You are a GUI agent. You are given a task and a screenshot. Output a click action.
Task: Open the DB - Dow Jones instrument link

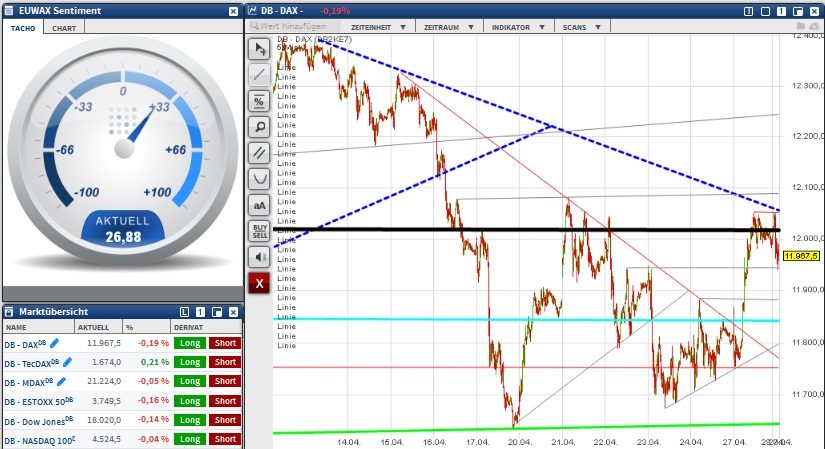point(38,421)
